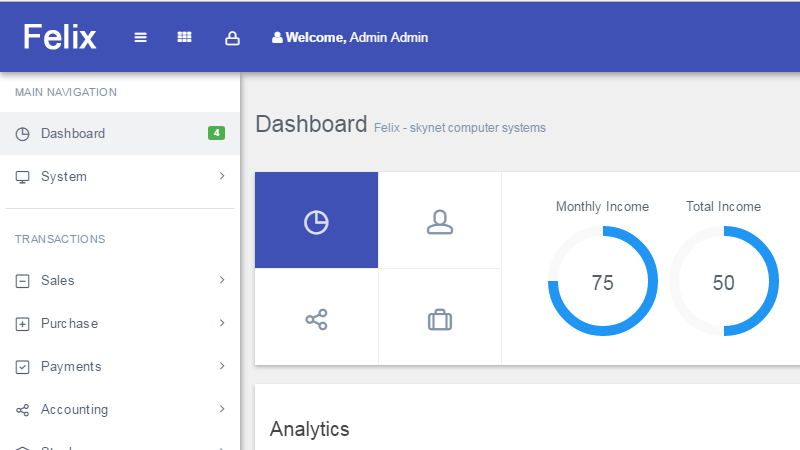
Task: Expand the Purchase submenu arrow
Action: pyautogui.click(x=221, y=323)
